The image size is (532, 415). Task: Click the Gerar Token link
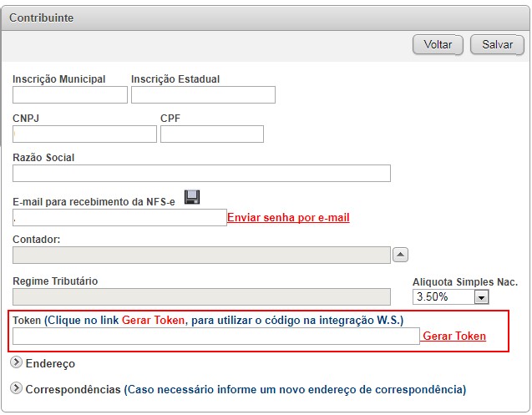(x=454, y=337)
